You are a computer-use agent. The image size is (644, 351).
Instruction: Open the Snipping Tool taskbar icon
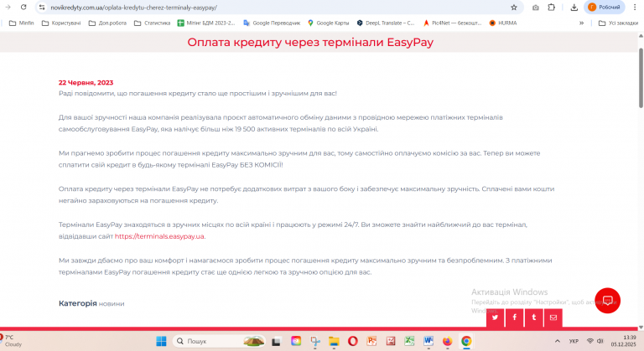pyautogui.click(x=315, y=341)
